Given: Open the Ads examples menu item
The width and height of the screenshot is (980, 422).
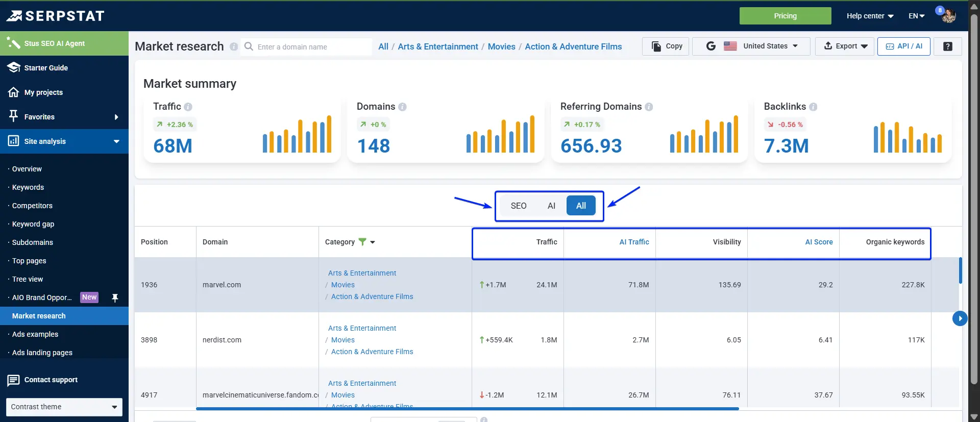Looking at the screenshot, I should pyautogui.click(x=35, y=334).
